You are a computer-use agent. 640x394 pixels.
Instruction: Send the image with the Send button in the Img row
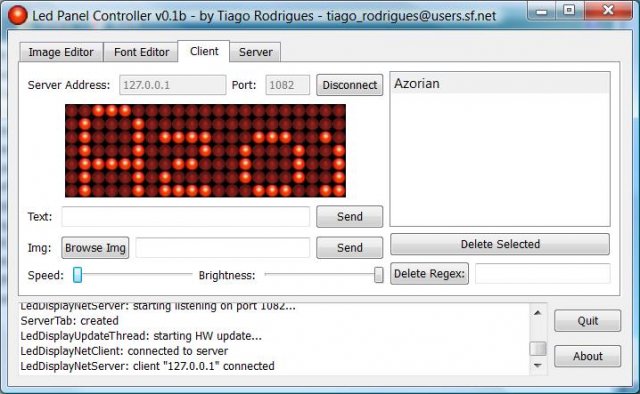pos(350,248)
